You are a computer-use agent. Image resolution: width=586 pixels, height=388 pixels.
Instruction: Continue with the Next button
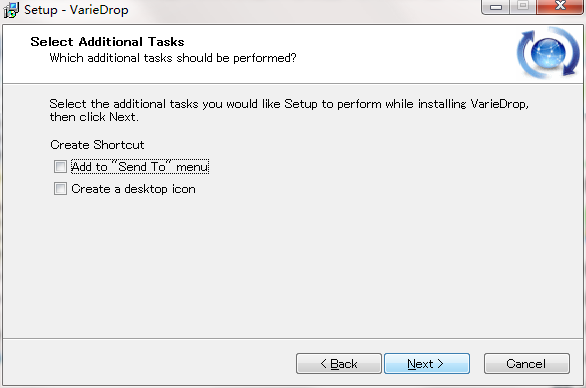427,364
